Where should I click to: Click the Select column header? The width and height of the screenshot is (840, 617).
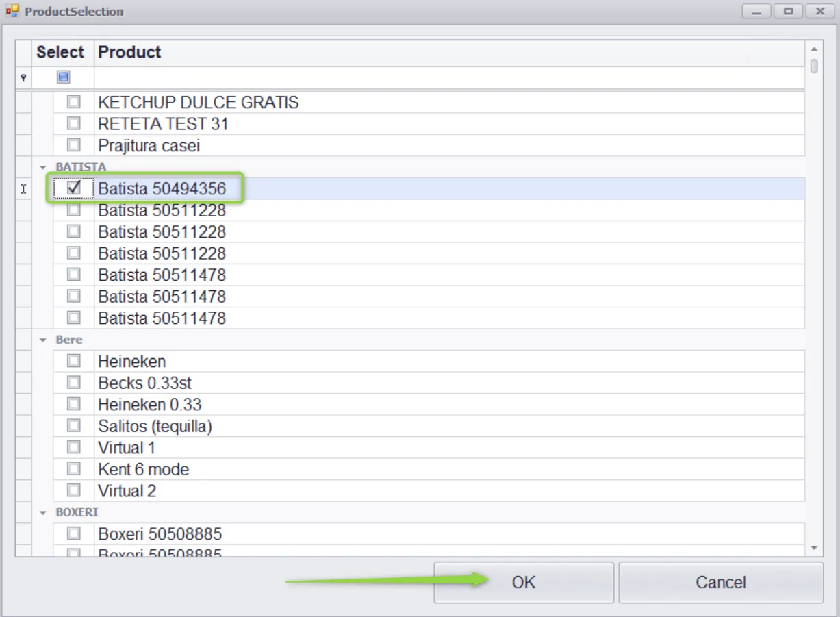(63, 53)
